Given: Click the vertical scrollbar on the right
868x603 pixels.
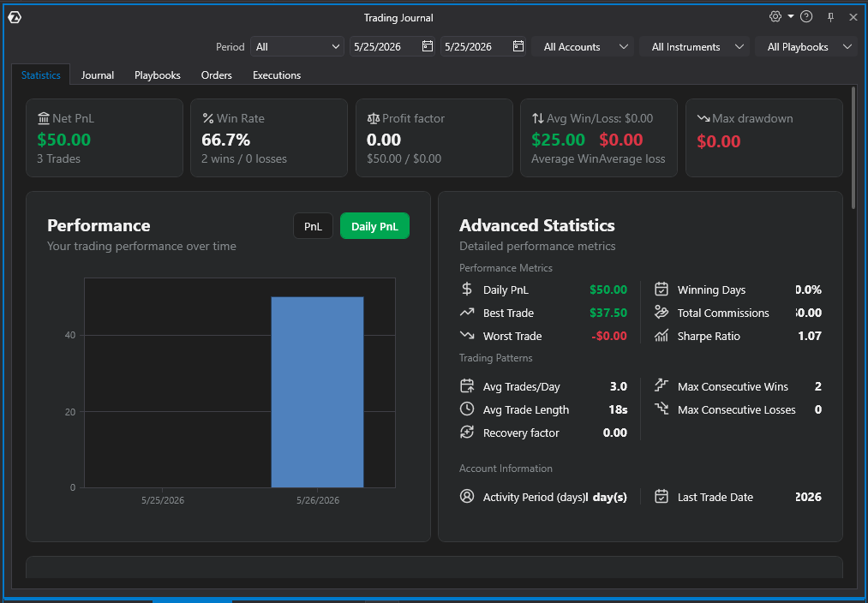Looking at the screenshot, I should click(x=854, y=147).
